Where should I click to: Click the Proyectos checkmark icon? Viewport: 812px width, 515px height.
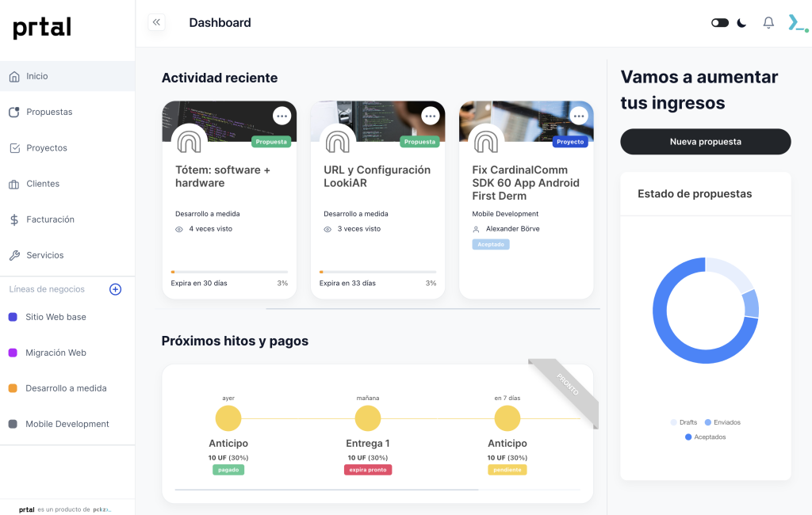point(14,148)
